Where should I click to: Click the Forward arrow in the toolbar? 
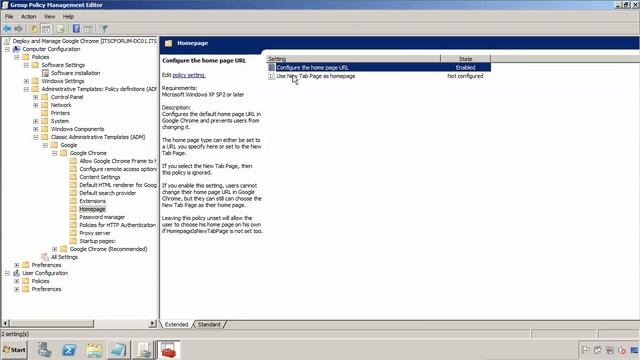pyautogui.click(x=18, y=29)
